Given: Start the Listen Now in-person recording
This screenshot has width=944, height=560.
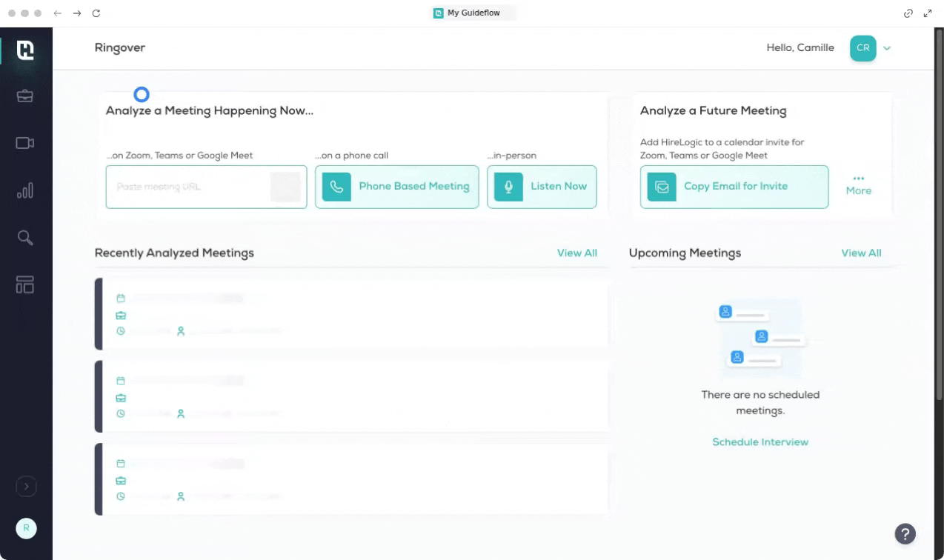Looking at the screenshot, I should pyautogui.click(x=541, y=187).
